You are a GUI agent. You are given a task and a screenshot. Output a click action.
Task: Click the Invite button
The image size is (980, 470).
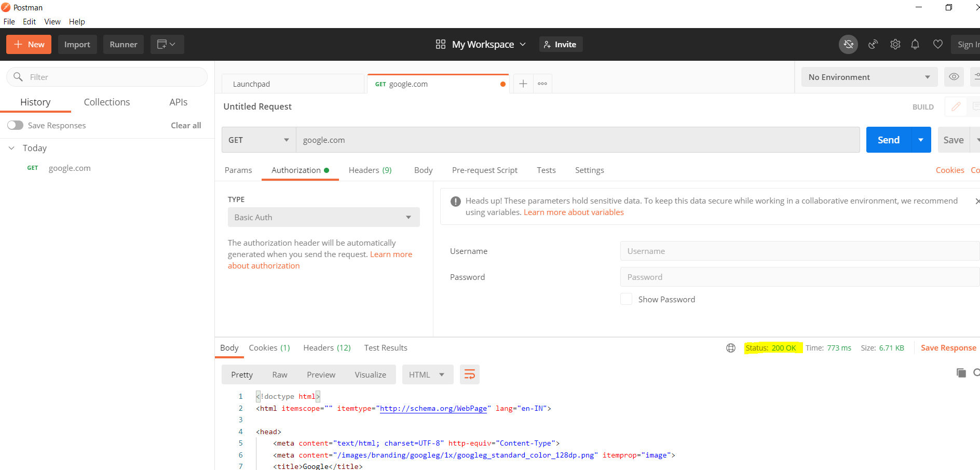point(561,45)
